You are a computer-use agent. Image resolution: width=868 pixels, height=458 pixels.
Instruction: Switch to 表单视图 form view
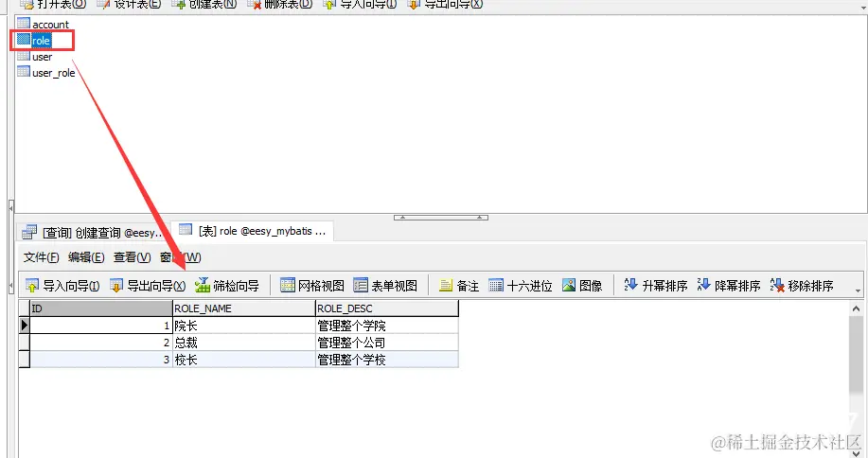385,286
